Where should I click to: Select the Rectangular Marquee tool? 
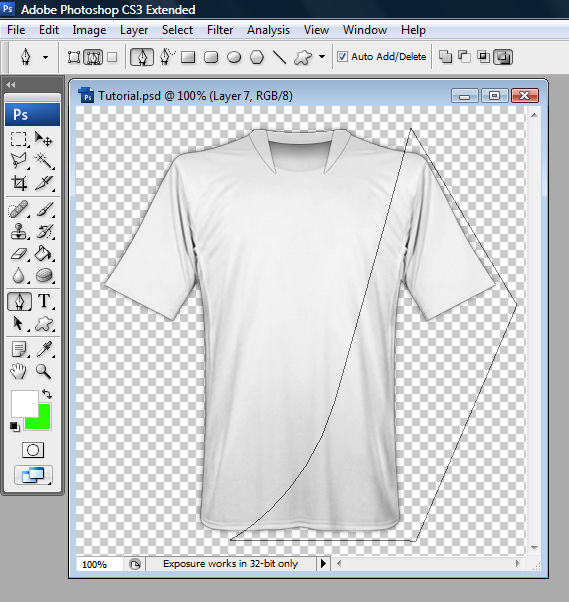point(18,139)
